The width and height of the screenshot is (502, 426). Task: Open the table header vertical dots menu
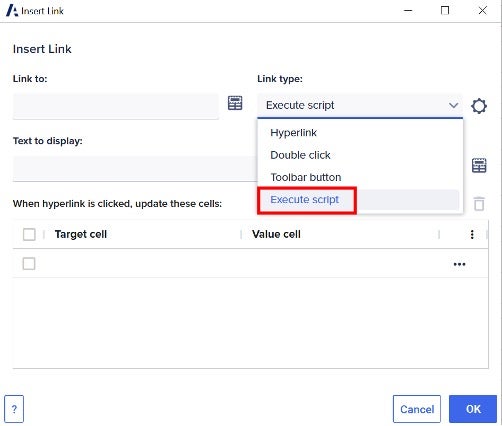click(x=472, y=234)
